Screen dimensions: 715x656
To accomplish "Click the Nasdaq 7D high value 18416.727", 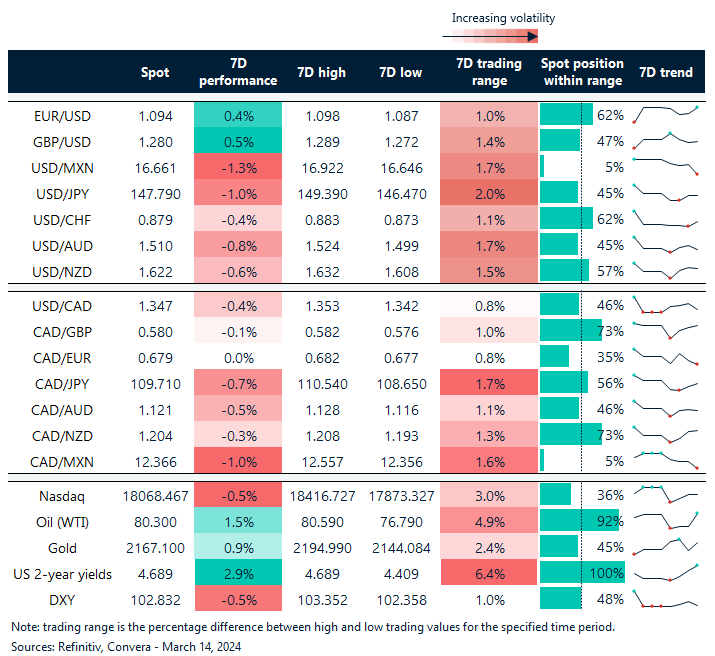I will click(x=322, y=494).
